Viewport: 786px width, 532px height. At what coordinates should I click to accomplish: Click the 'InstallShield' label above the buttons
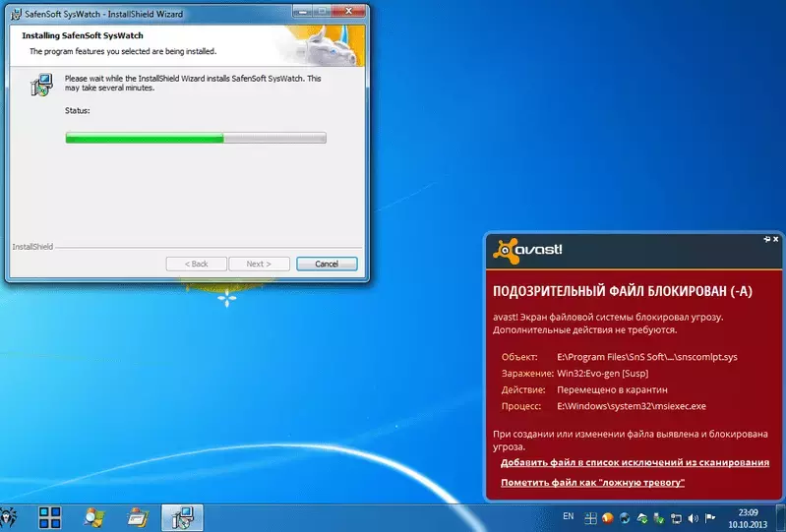point(32,247)
